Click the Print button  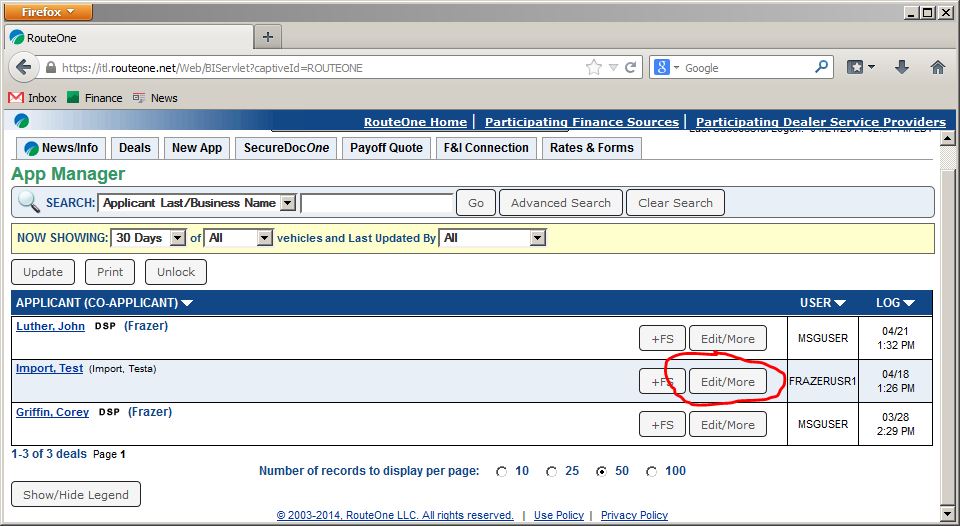tap(110, 272)
